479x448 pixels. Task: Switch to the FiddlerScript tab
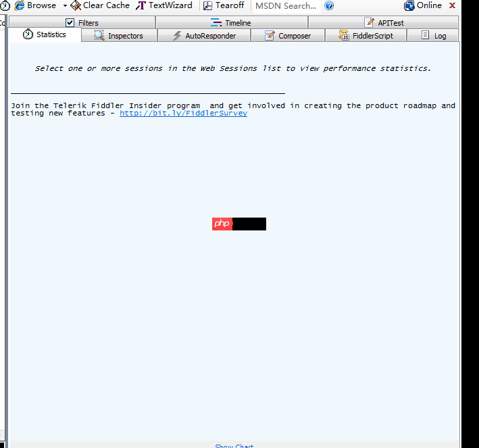[366, 36]
